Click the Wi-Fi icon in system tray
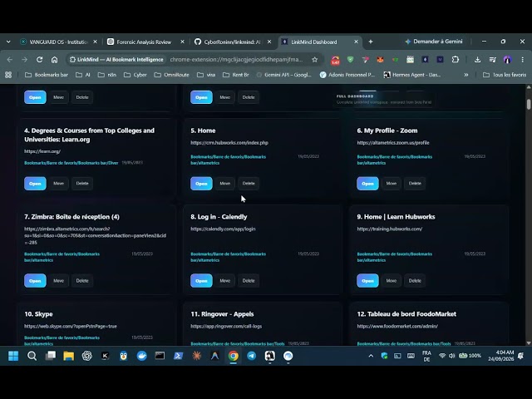The height and width of the screenshot is (399, 532). [442, 356]
